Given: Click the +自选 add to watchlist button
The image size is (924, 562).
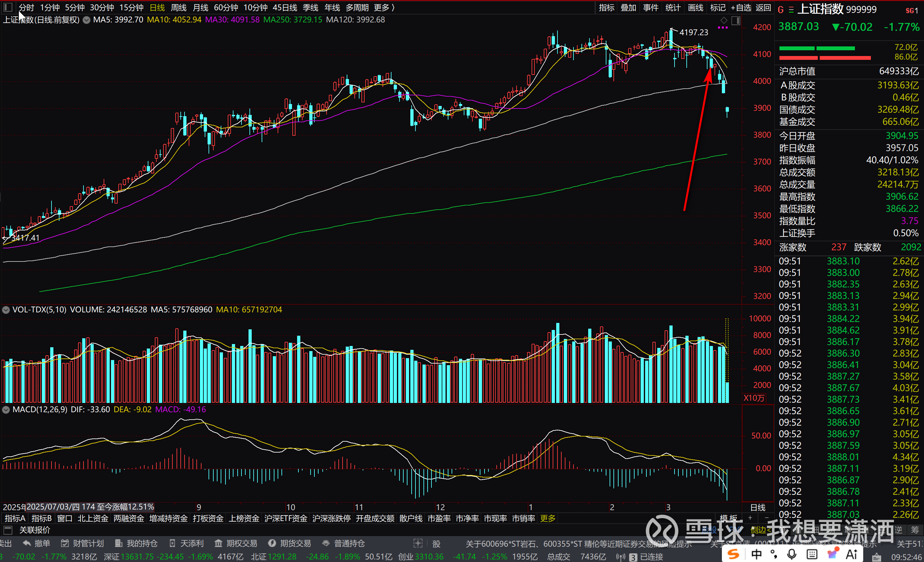Looking at the screenshot, I should click(741, 7).
